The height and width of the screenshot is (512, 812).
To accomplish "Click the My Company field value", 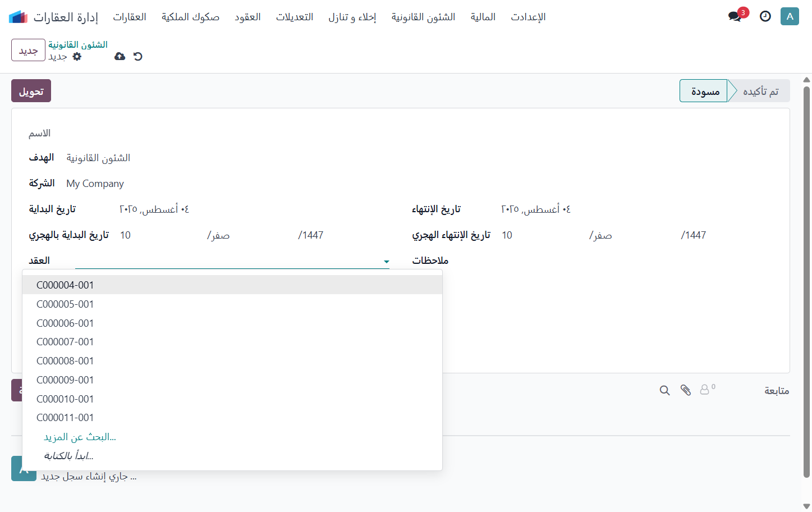I will coord(95,184).
